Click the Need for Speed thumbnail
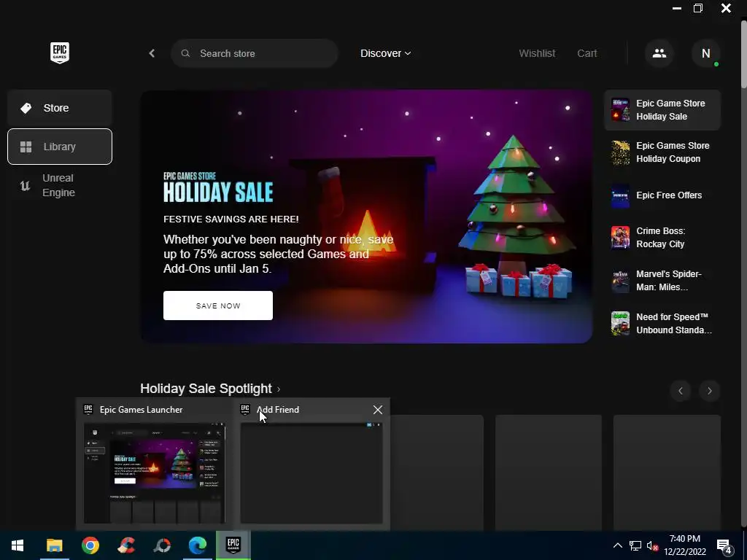This screenshot has width=747, height=560. [620, 323]
